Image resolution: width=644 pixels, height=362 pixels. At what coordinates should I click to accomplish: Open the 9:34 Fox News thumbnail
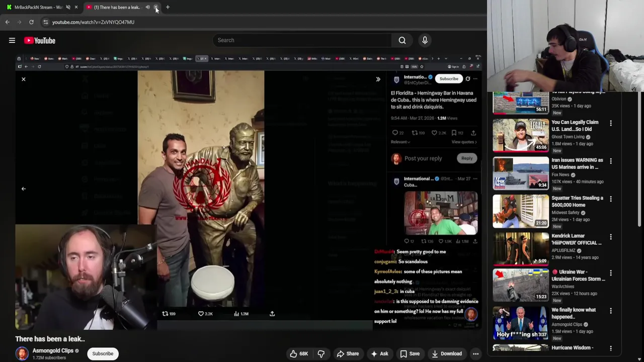(x=521, y=173)
